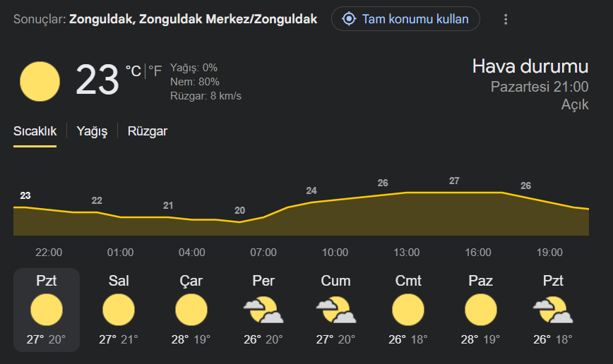Click the 07:00 point on temperature graph

(263, 217)
